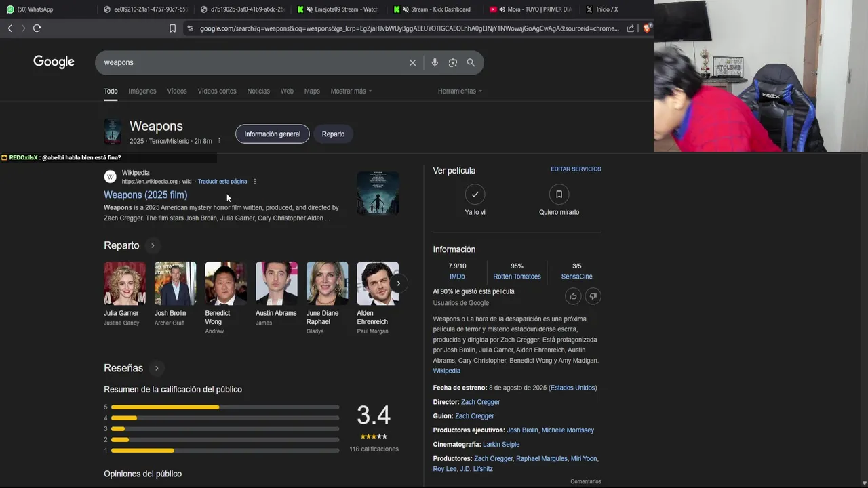Open Brave shields lion icon
868x488 pixels.
coord(646,28)
